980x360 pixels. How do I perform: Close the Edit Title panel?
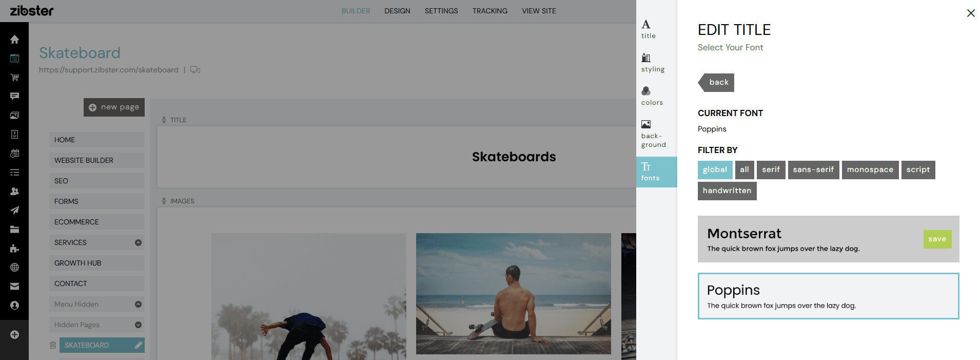coord(971,13)
